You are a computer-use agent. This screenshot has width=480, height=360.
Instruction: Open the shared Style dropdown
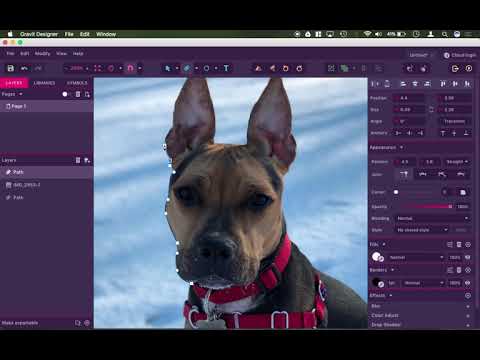pyautogui.click(x=422, y=230)
